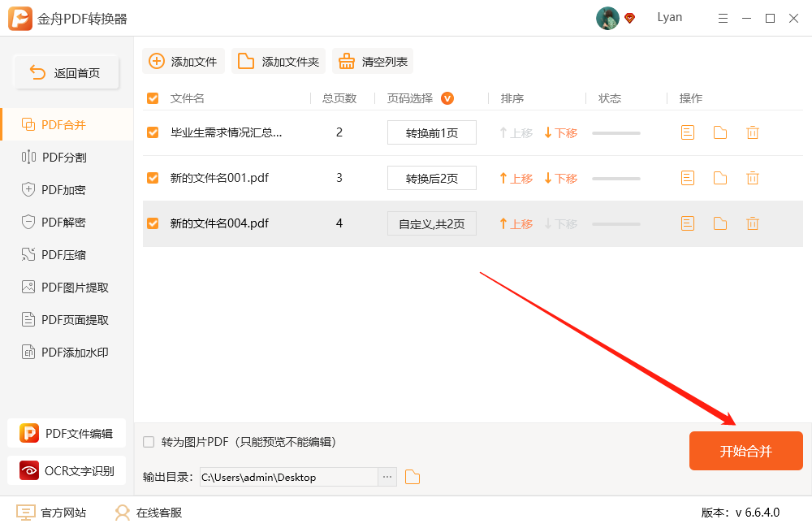This screenshot has height=528, width=812.
Task: Return home via 返回首页 button
Action: pyautogui.click(x=65, y=72)
